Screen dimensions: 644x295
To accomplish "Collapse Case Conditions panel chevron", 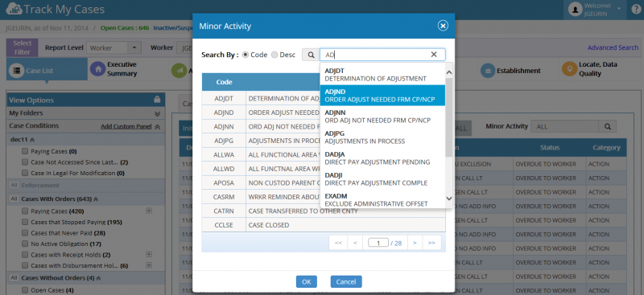I will point(157,127).
